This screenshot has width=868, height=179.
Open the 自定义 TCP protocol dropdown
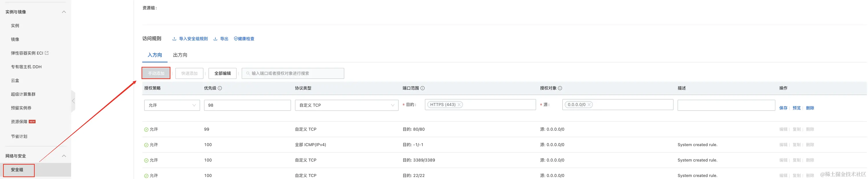[346, 105]
